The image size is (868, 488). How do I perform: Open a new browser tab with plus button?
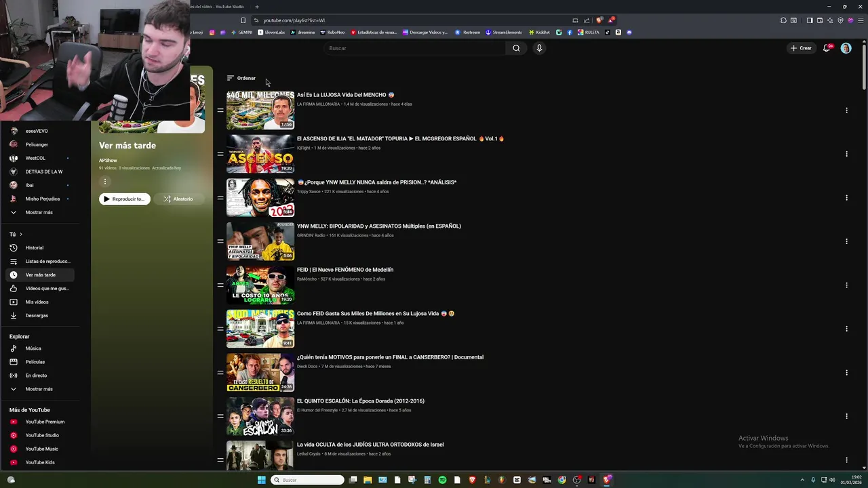258,7
